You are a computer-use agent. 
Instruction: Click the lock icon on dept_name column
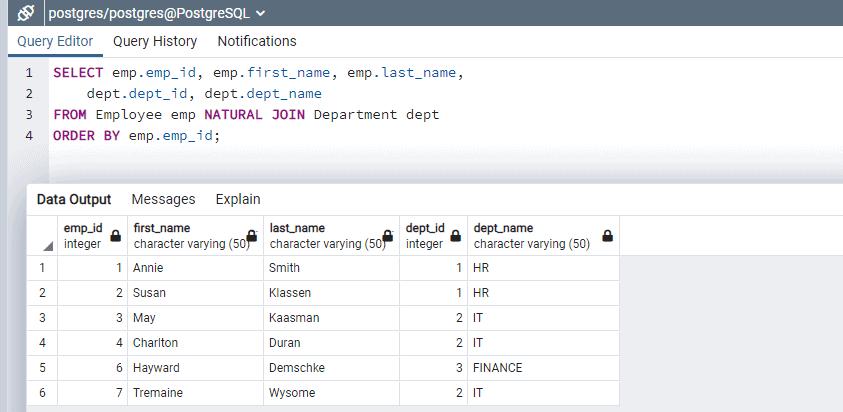[x=607, y=236]
